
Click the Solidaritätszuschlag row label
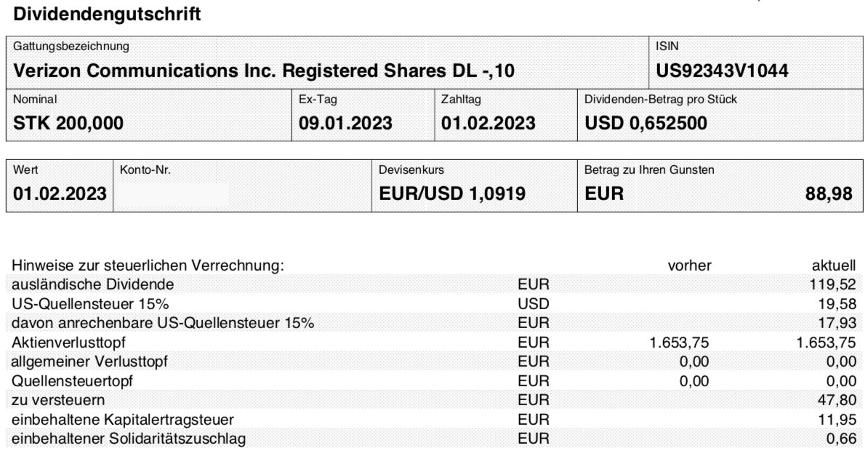pos(129,439)
